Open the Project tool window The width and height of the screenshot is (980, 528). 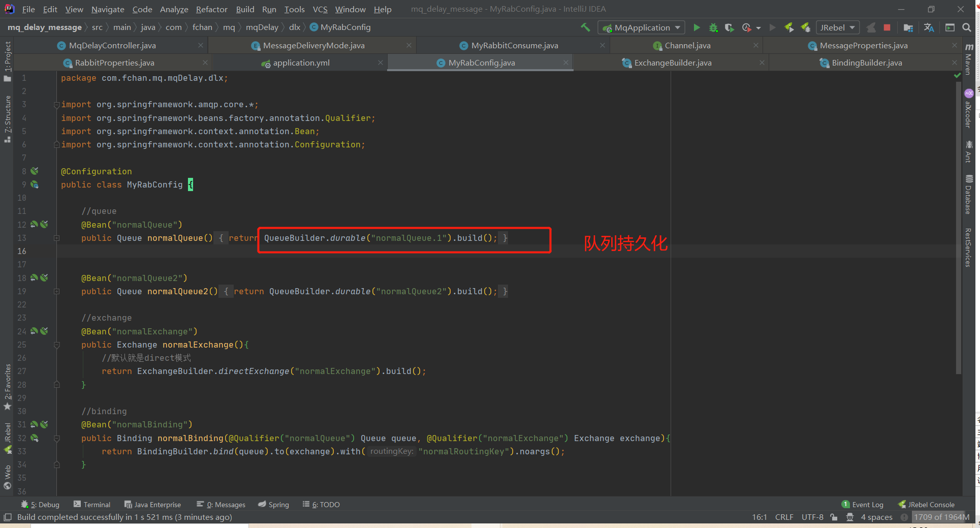point(7,61)
